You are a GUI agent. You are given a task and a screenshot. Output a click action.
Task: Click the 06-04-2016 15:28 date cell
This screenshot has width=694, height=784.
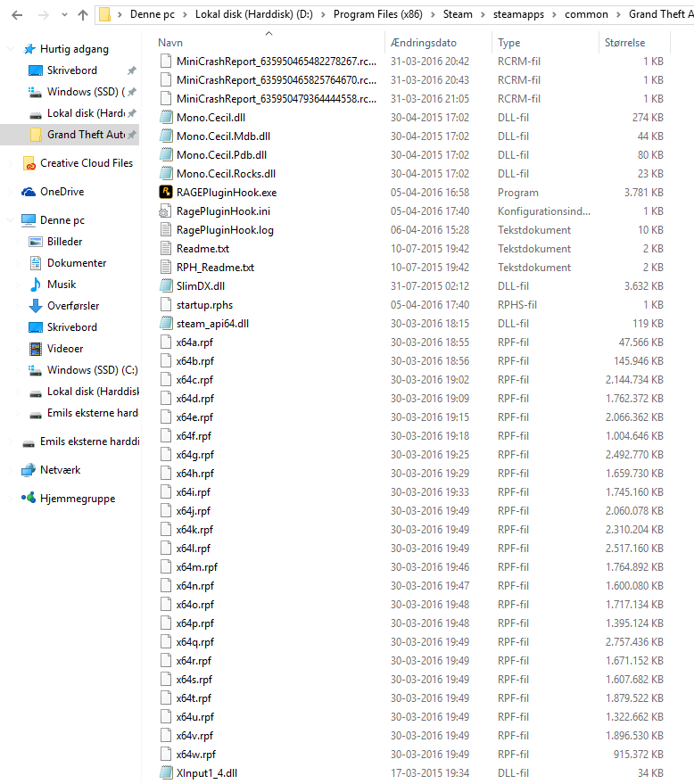[429, 230]
